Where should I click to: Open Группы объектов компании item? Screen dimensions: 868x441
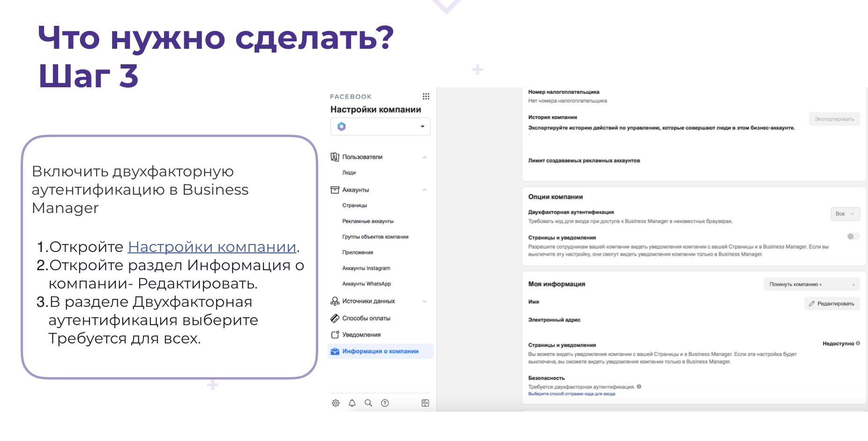pyautogui.click(x=375, y=237)
